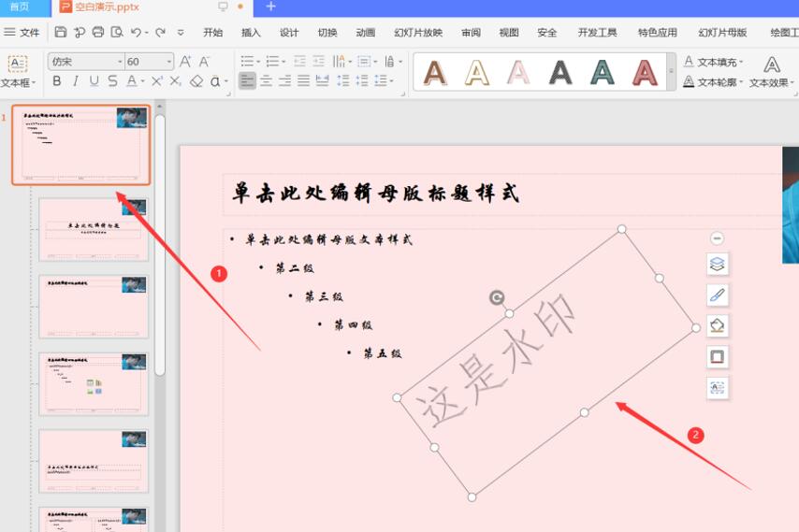Click the Undo arrow icon

(137, 32)
